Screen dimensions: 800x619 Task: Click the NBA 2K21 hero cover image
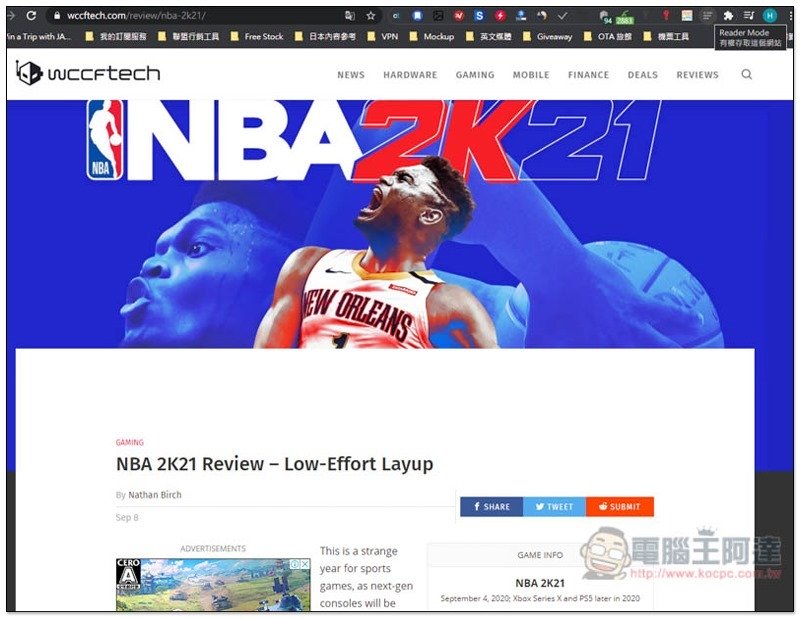click(x=399, y=224)
